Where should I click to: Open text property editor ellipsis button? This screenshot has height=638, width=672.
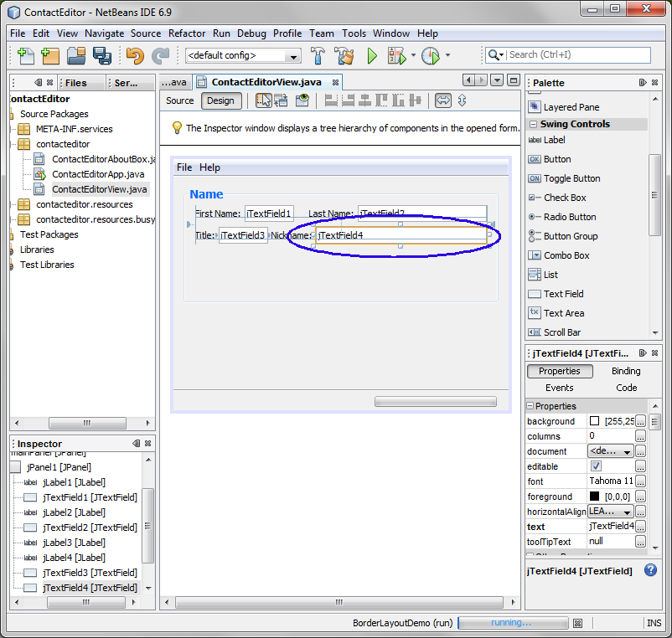click(640, 527)
